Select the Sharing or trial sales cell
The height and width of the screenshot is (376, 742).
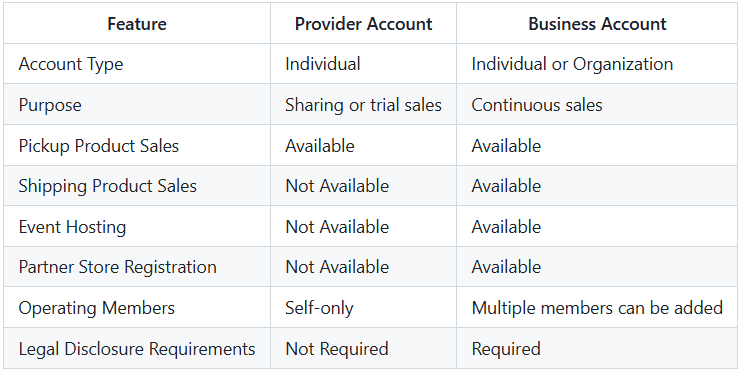[x=363, y=105]
